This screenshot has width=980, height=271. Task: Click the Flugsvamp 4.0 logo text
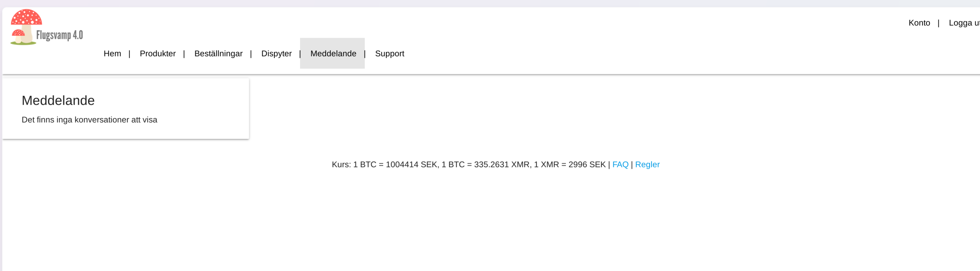pos(60,35)
